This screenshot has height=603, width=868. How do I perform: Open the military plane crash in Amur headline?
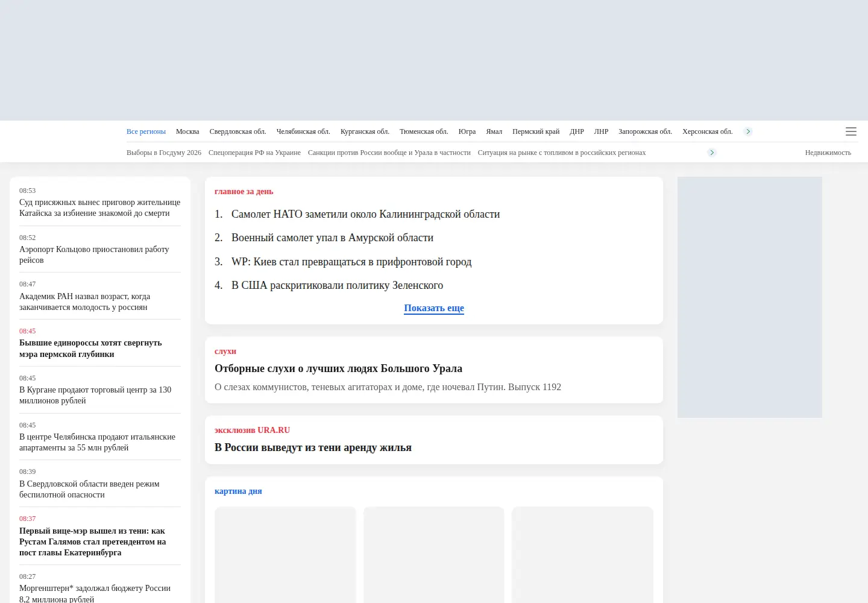(332, 238)
